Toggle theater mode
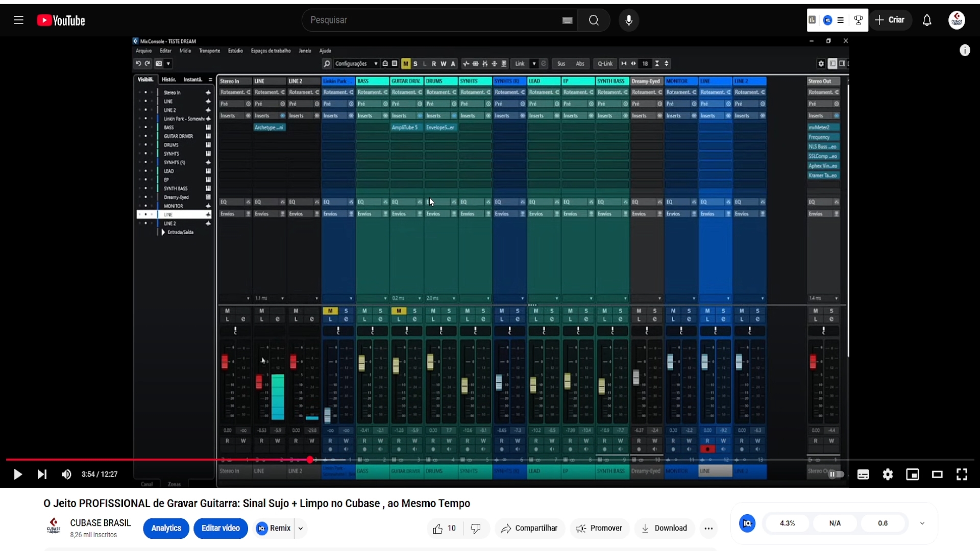Viewport: 980px width, 551px height. tap(937, 474)
